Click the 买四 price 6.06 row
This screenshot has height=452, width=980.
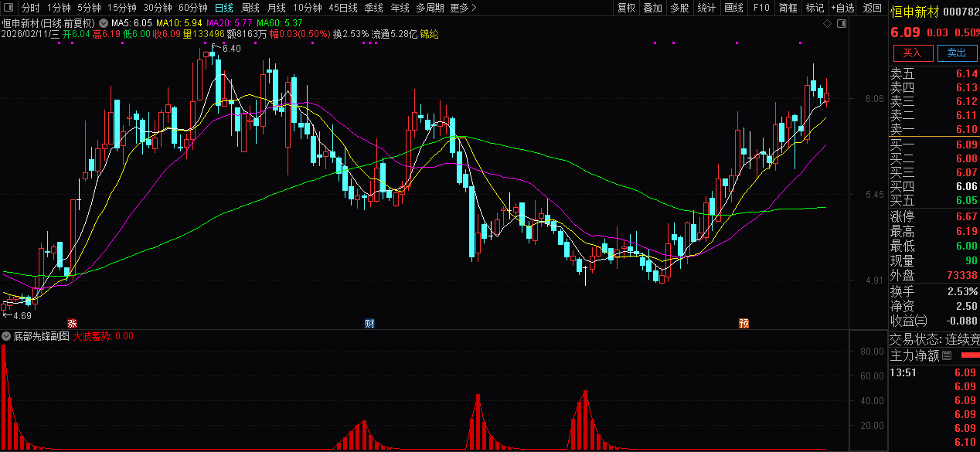pyautogui.click(x=934, y=186)
